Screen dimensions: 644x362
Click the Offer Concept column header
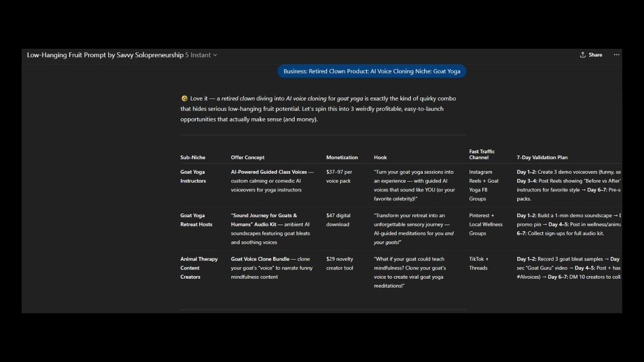248,157
